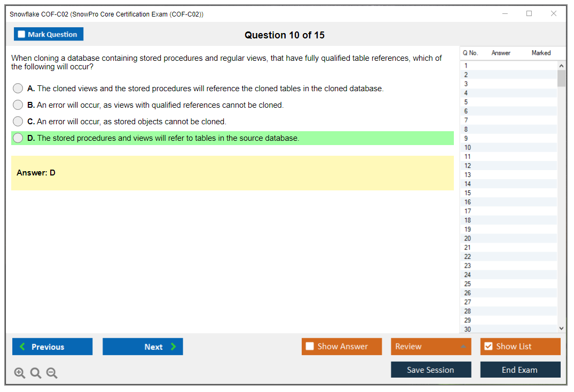This screenshot has width=574, height=392.
Task: Click the Save Session button
Action: click(x=430, y=370)
